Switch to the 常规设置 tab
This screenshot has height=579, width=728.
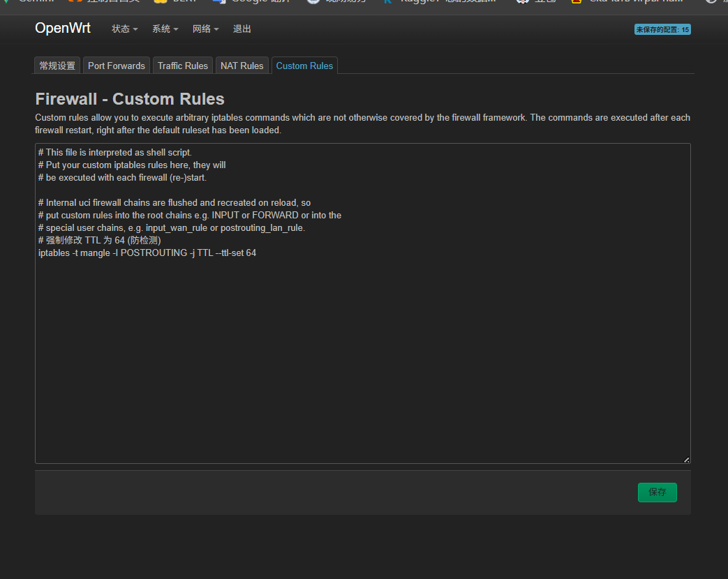pyautogui.click(x=57, y=66)
